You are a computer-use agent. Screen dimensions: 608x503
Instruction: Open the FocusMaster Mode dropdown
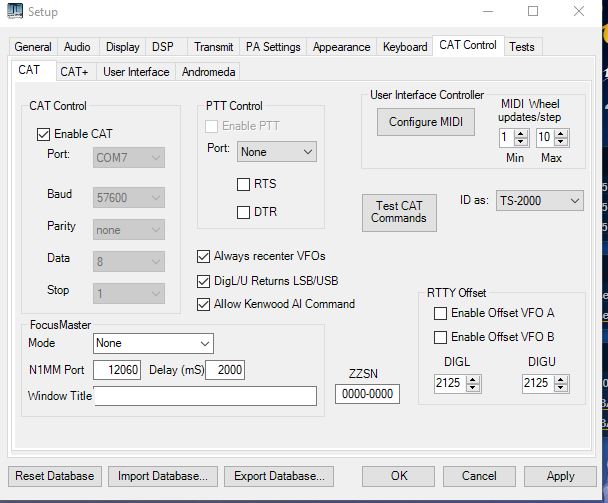coord(152,343)
